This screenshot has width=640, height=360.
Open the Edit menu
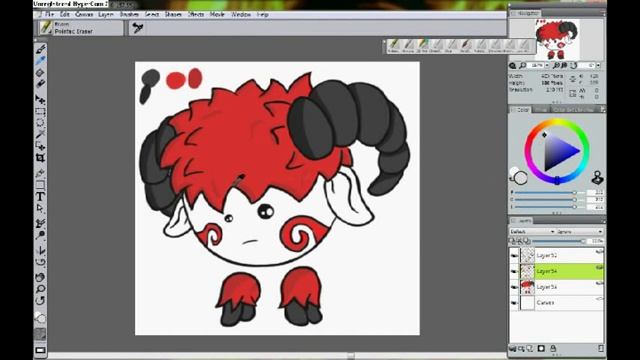[x=65, y=14]
